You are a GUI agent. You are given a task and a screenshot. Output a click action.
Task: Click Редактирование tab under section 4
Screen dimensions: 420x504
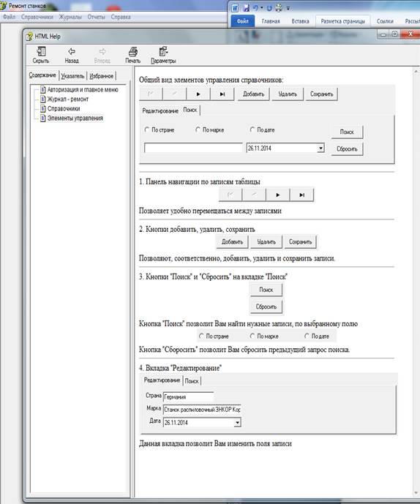162,380
